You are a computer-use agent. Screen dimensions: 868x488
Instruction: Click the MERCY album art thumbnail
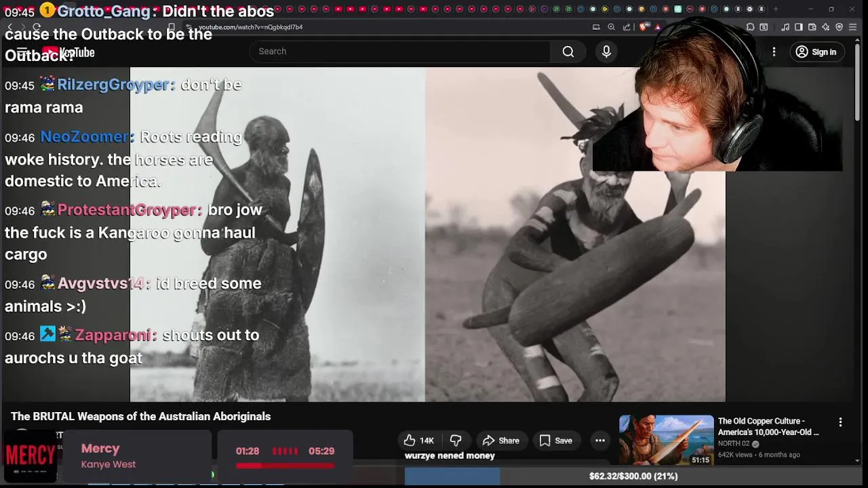(30, 455)
